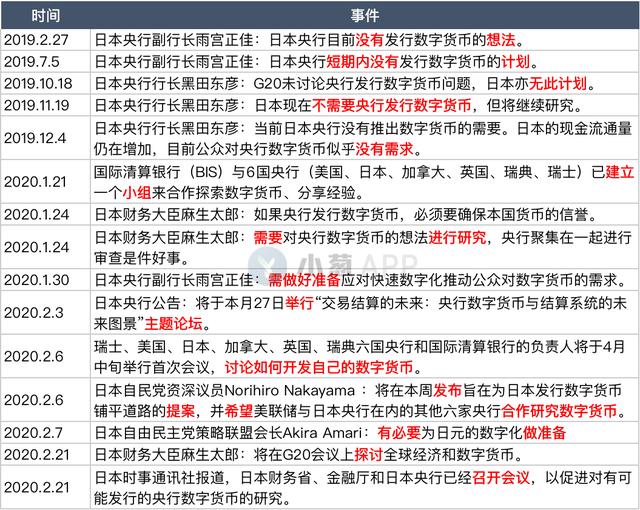Click the event 将在G20会议上探讨全球经济
Viewport: 640px width, 510px height.
[365, 455]
